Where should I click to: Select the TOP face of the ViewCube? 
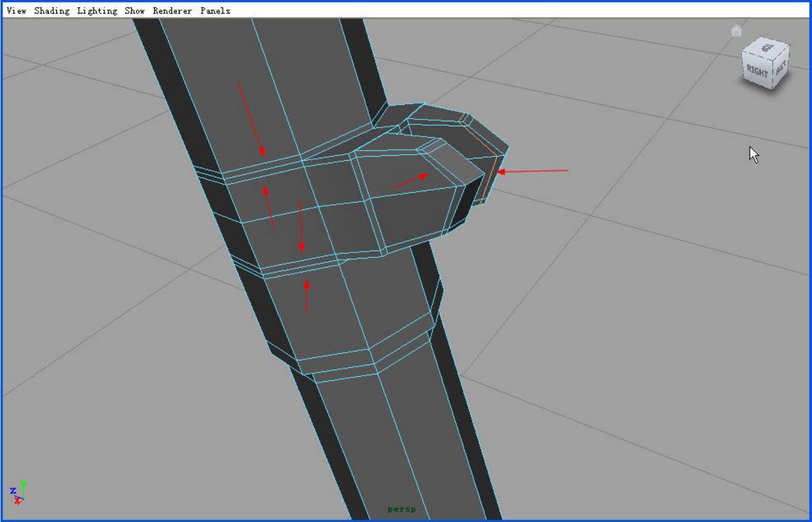pyautogui.click(x=767, y=48)
